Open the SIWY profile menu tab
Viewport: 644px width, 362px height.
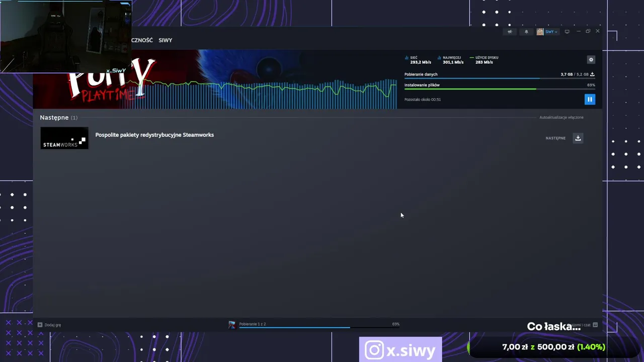[x=166, y=40]
